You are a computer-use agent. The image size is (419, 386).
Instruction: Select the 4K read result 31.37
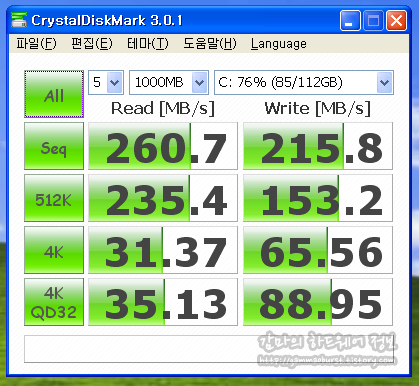pos(163,250)
